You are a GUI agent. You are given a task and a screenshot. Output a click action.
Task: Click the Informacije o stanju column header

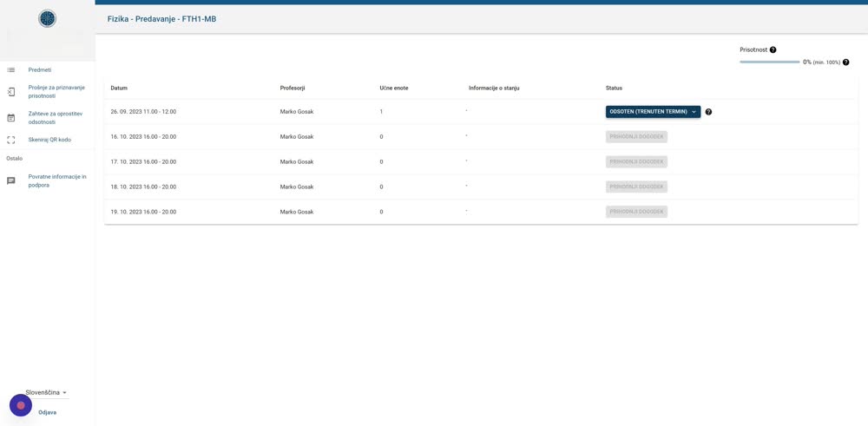[494, 88]
